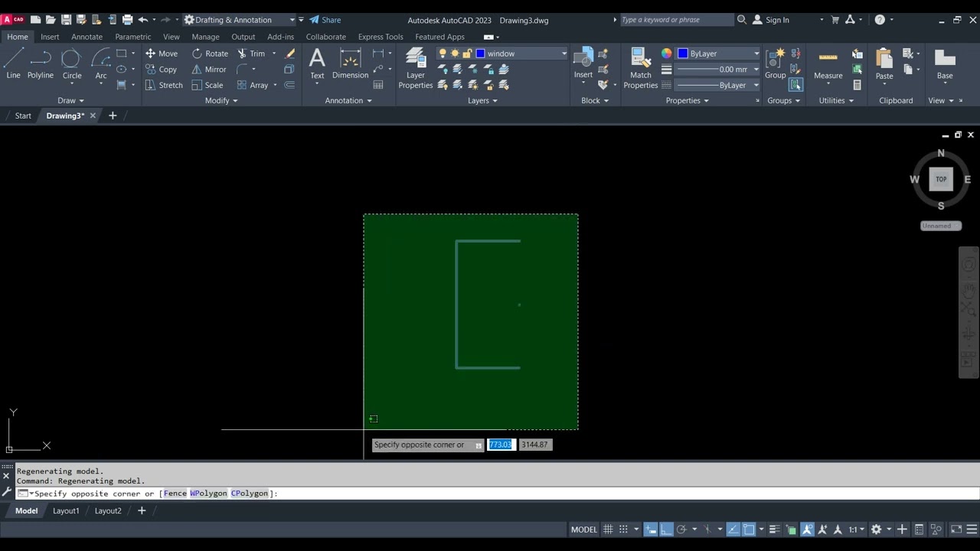The width and height of the screenshot is (980, 551).
Task: Activate the Array command
Action: point(253,85)
